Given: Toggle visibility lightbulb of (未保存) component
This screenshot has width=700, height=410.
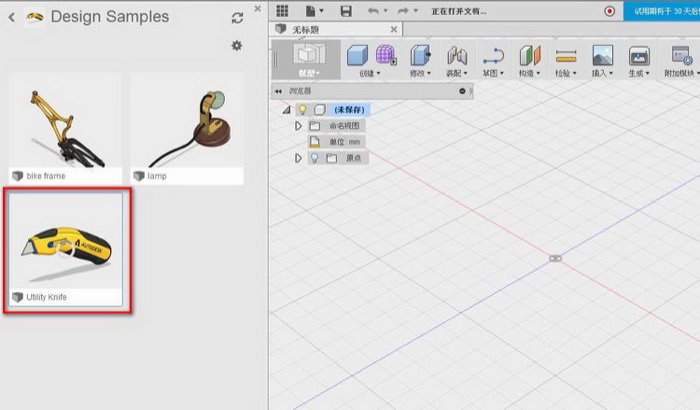Looking at the screenshot, I should pyautogui.click(x=303, y=109).
